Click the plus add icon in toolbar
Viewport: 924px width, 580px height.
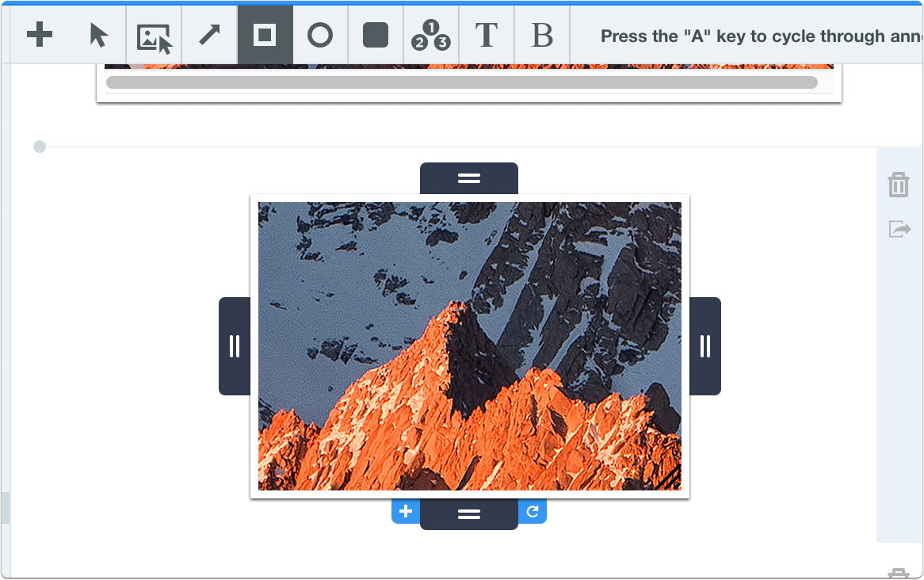click(x=40, y=35)
